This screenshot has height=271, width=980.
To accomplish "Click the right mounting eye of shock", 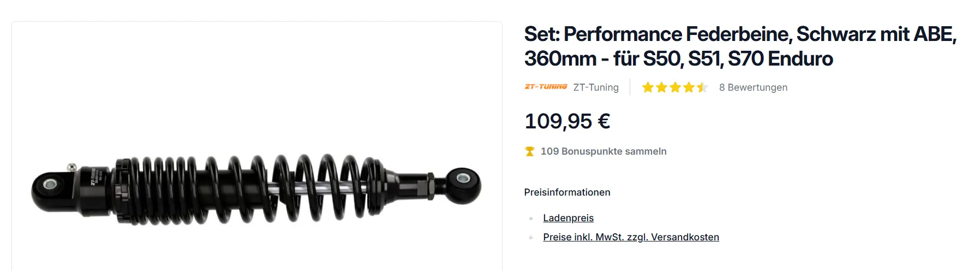I will click(463, 178).
